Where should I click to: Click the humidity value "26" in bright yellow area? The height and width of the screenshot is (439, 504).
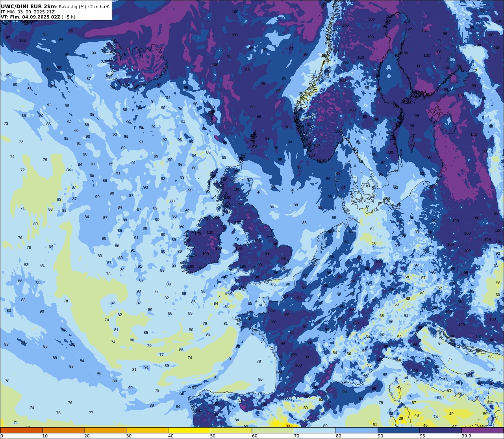[288, 426]
